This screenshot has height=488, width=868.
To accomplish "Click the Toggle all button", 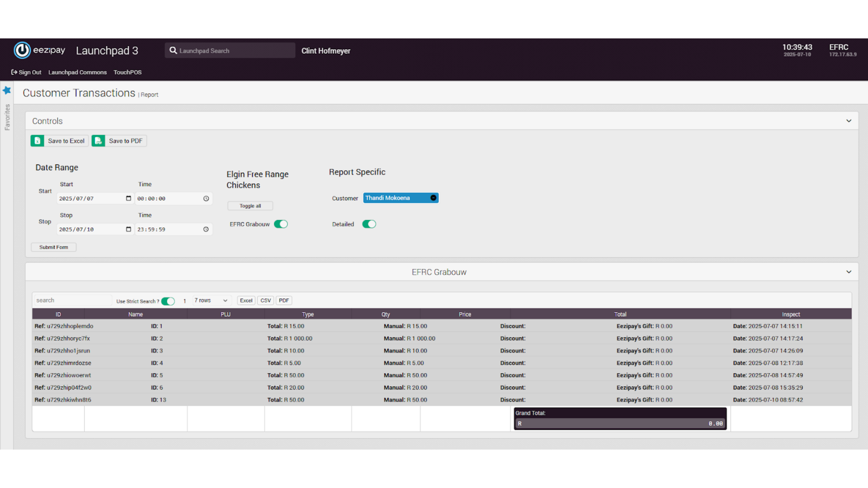I will [x=250, y=206].
